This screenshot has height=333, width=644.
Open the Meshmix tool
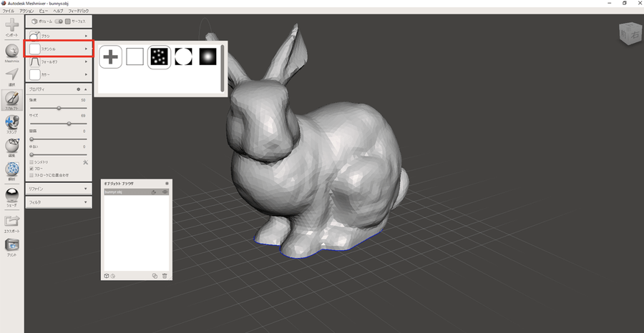pos(11,52)
